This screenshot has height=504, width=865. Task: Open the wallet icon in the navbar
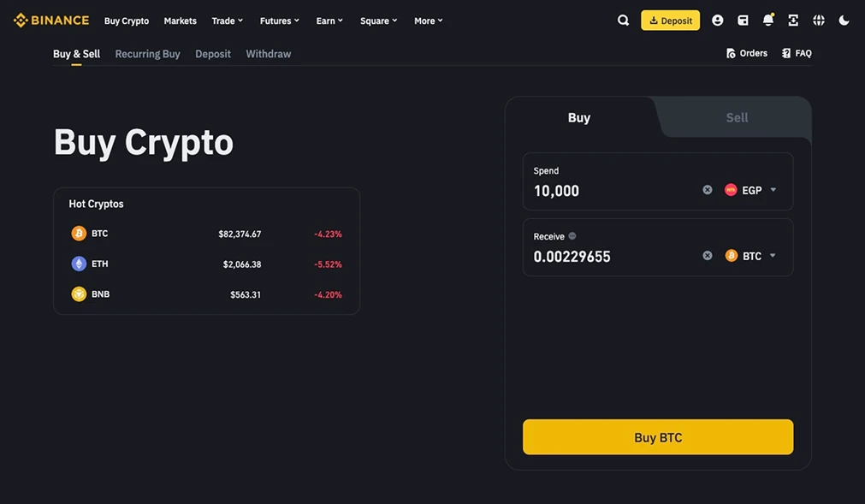click(x=743, y=20)
